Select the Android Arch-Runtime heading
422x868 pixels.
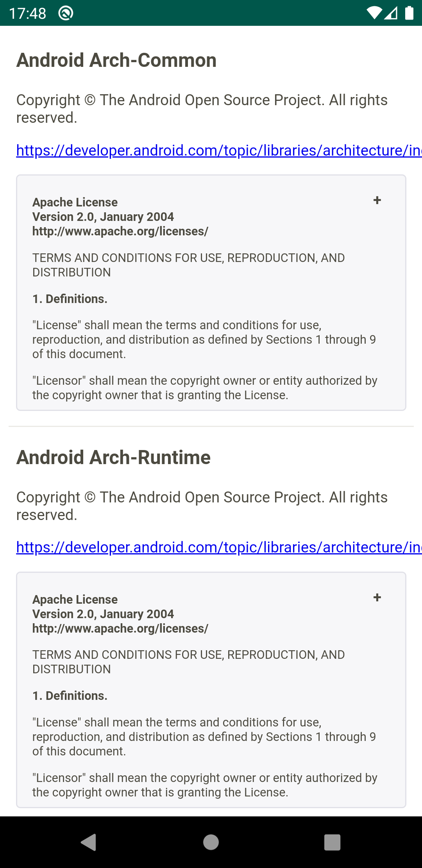(x=113, y=457)
